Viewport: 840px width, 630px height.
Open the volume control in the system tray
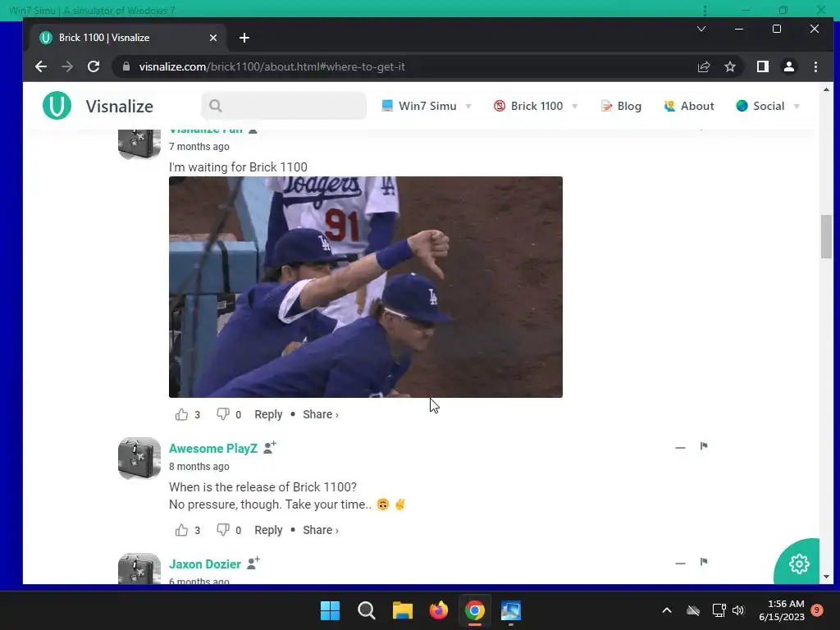[x=738, y=610]
